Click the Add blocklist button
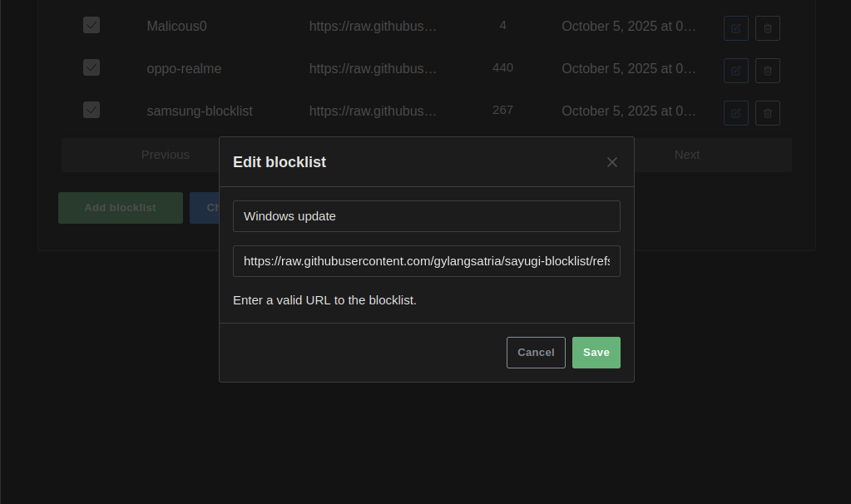The width and height of the screenshot is (851, 504). tap(121, 208)
